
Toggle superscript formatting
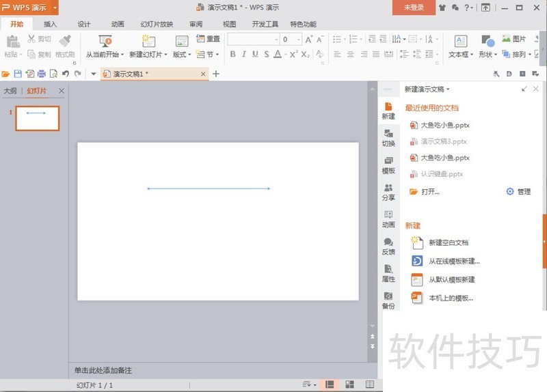coord(294,54)
